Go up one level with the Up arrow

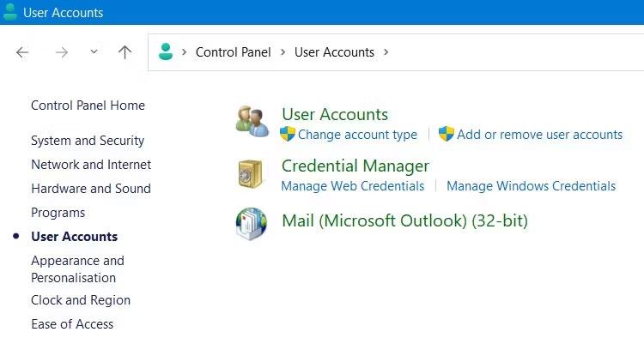click(x=125, y=52)
